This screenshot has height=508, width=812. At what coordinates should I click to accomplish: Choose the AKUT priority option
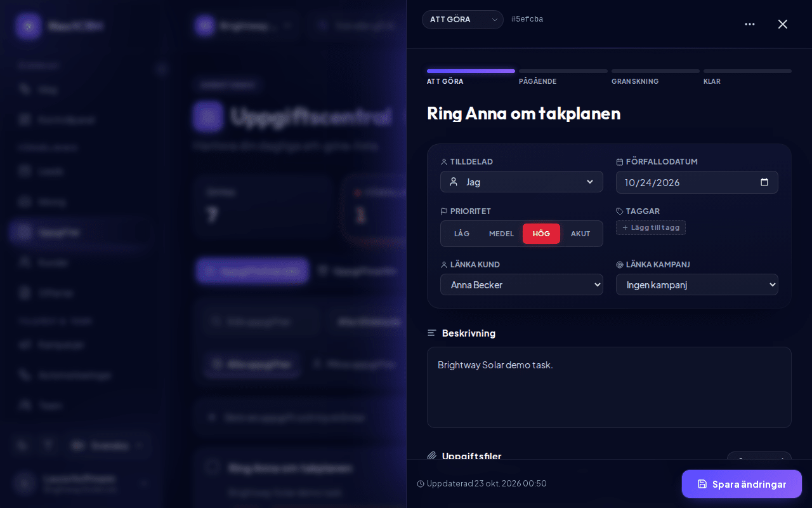point(580,234)
